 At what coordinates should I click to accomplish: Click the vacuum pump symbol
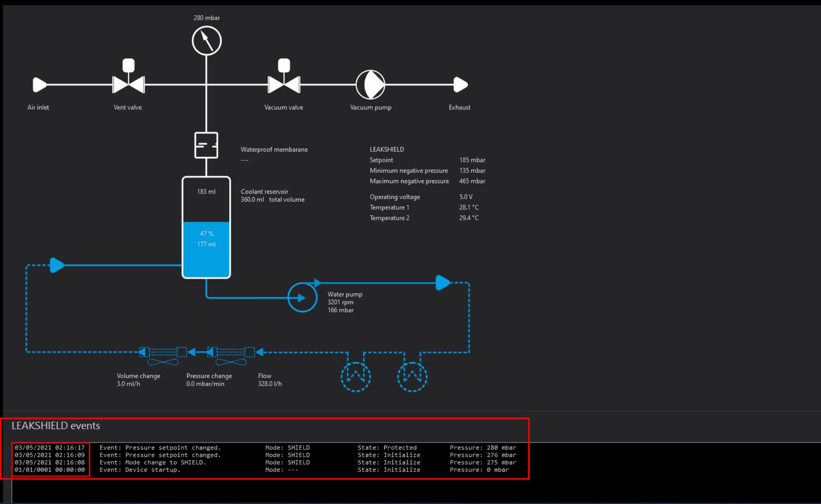370,85
